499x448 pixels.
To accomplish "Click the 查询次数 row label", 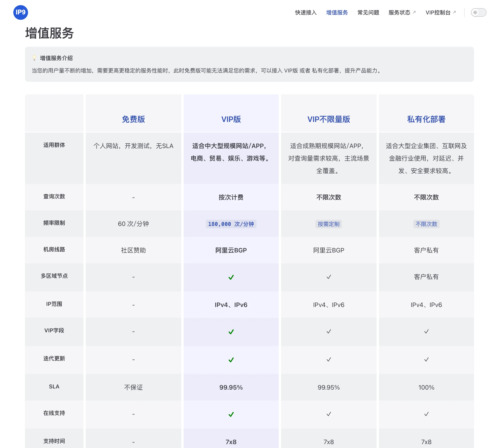I will (54, 196).
